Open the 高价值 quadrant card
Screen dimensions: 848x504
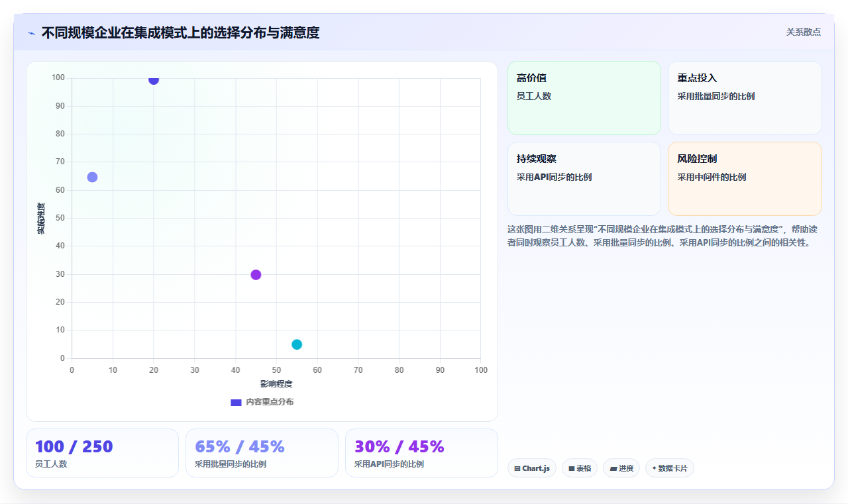pos(584,98)
